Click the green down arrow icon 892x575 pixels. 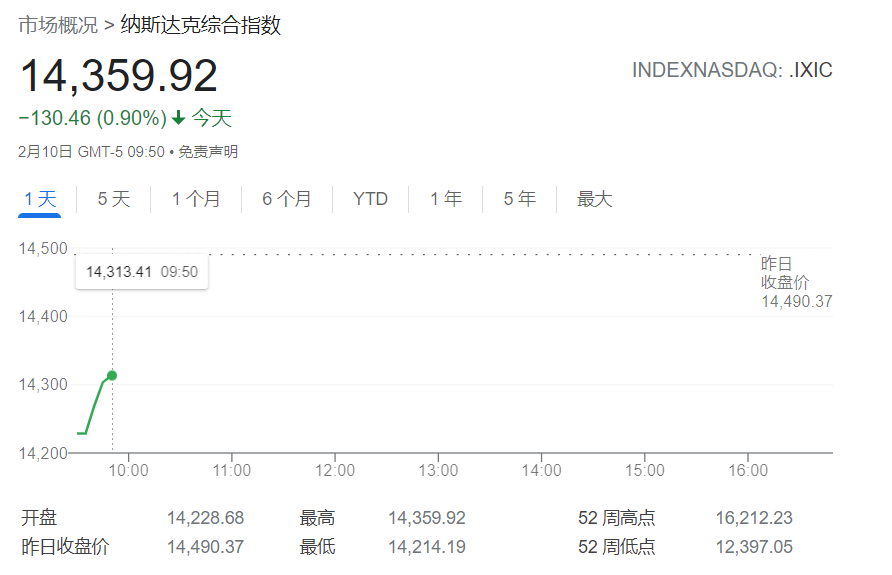[x=179, y=119]
